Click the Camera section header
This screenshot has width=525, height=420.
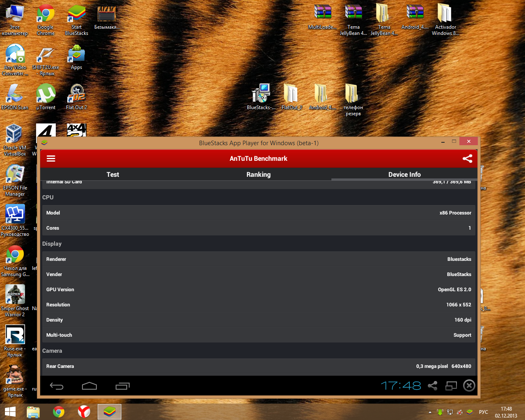(52, 351)
